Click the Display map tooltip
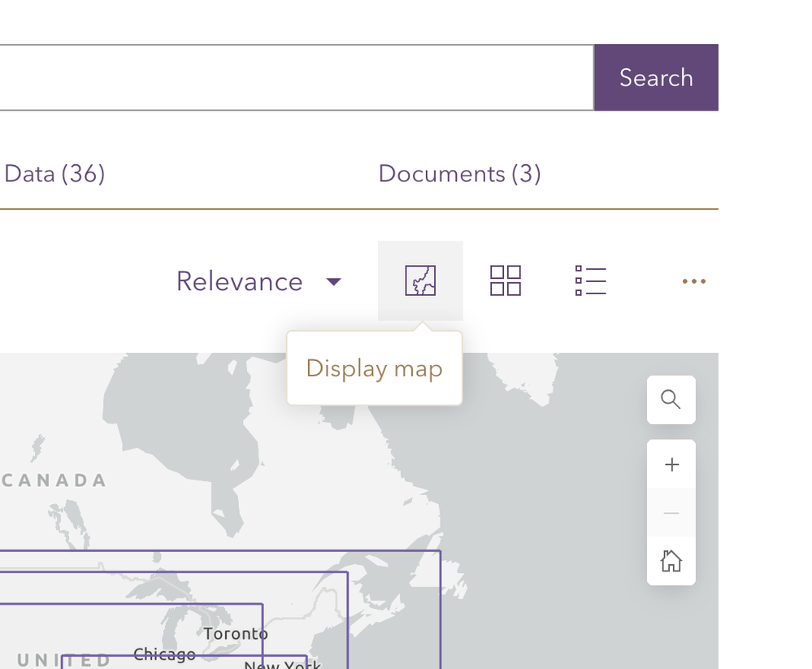Viewport: 812px width, 669px height. (x=374, y=368)
